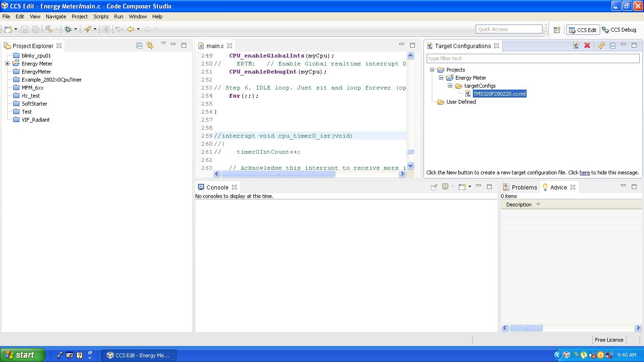
Task: Click the Free License status text
Action: tap(609, 340)
